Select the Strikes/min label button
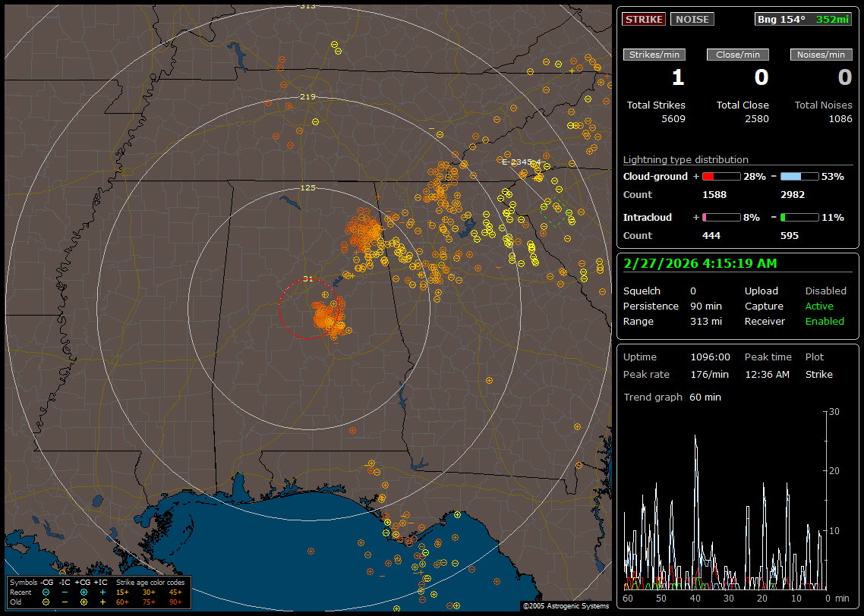Viewport: 864px width, 616px height. click(654, 55)
